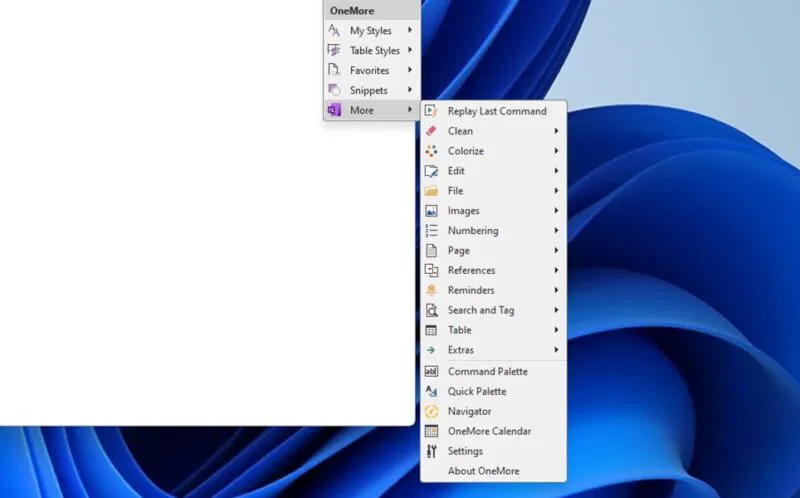Click the Search and Tag magnifier icon
800x498 pixels.
[431, 310]
